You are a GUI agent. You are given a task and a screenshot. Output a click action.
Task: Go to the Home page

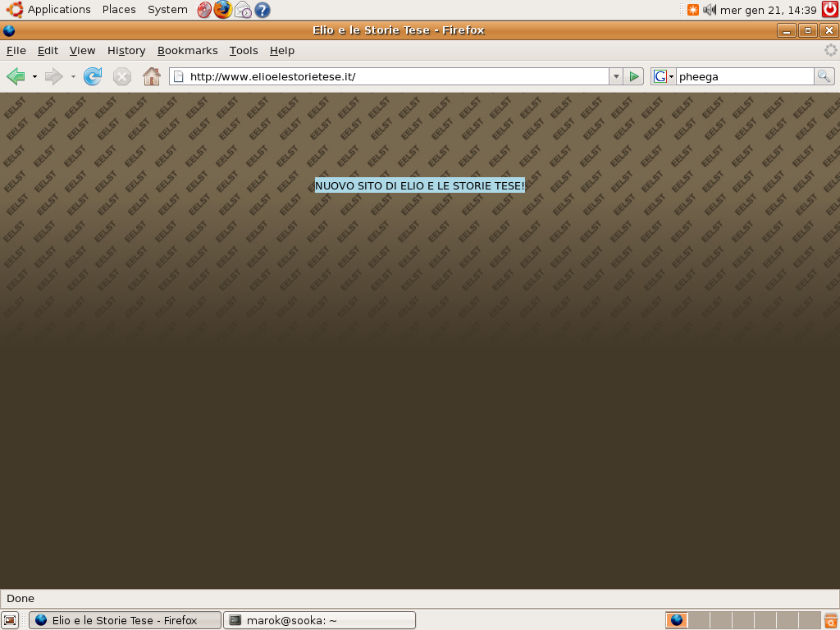pos(152,76)
